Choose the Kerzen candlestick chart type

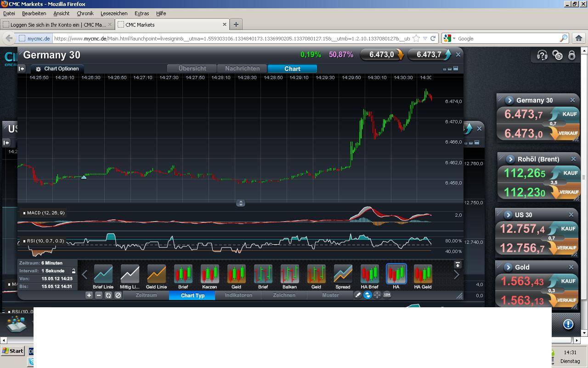(209, 277)
